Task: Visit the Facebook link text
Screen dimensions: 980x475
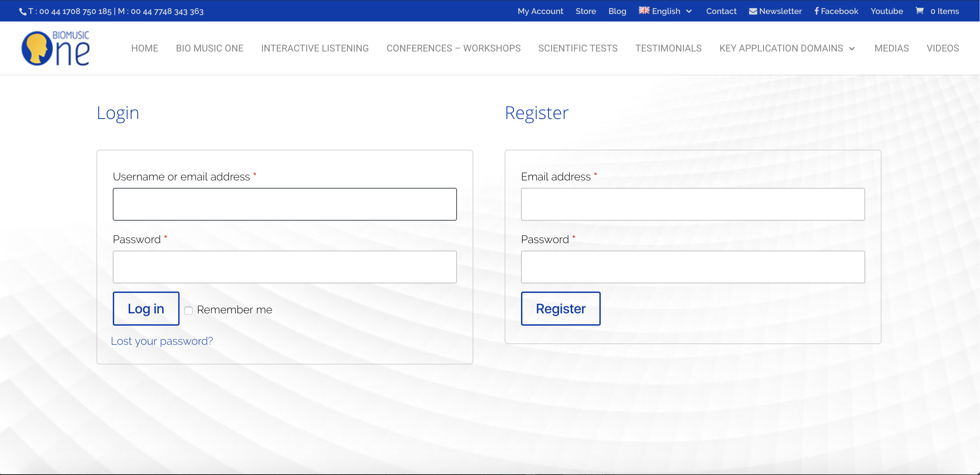Action: click(839, 11)
